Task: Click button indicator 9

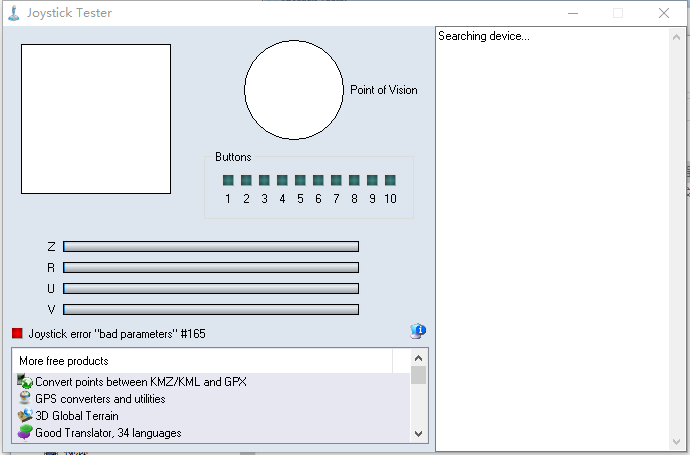Action: 372,180
